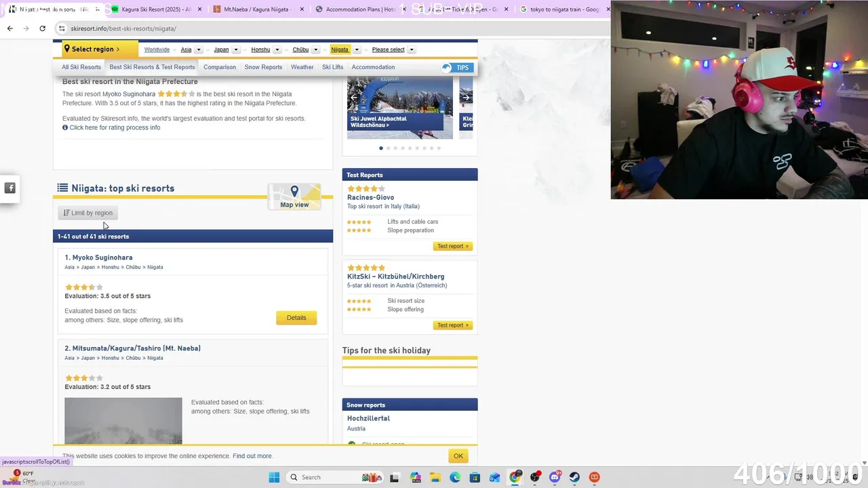Open Microsoft Store from the taskbar
The image size is (868, 488).
pyautogui.click(x=475, y=477)
